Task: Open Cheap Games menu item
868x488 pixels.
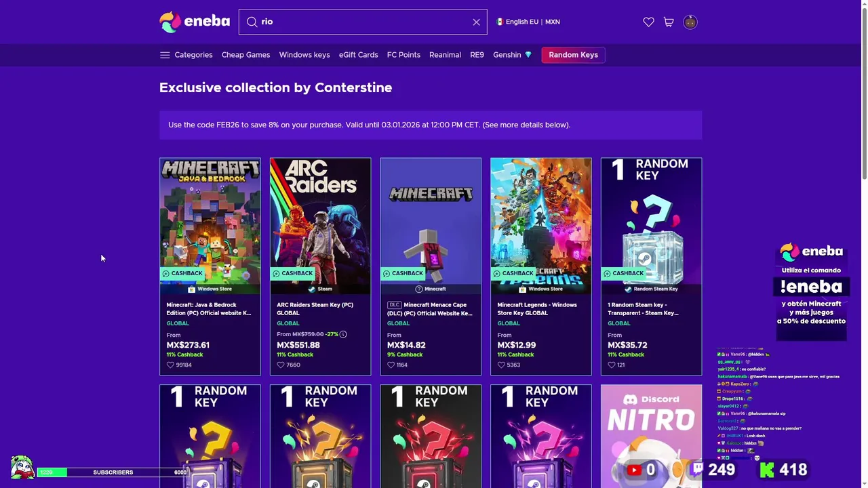Action: (x=245, y=55)
